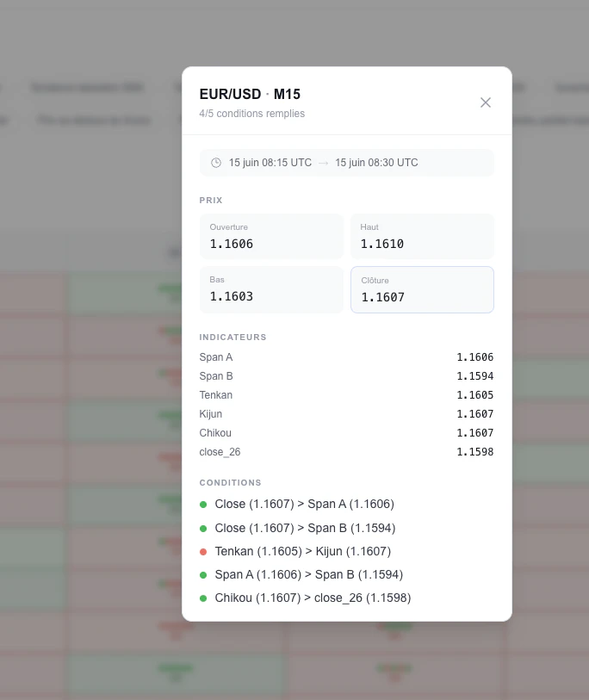The height and width of the screenshot is (700, 589).
Task: Click the PRIX section heading
Action: (x=211, y=200)
